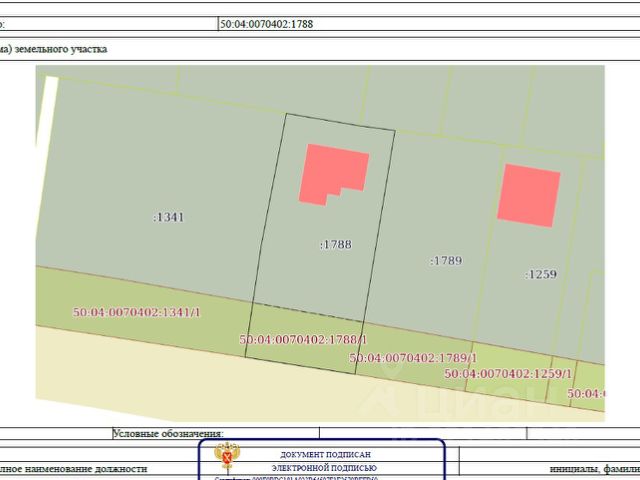Click parcel label :1788 on the map
Viewport: 640px width, 480px height.
(x=336, y=244)
